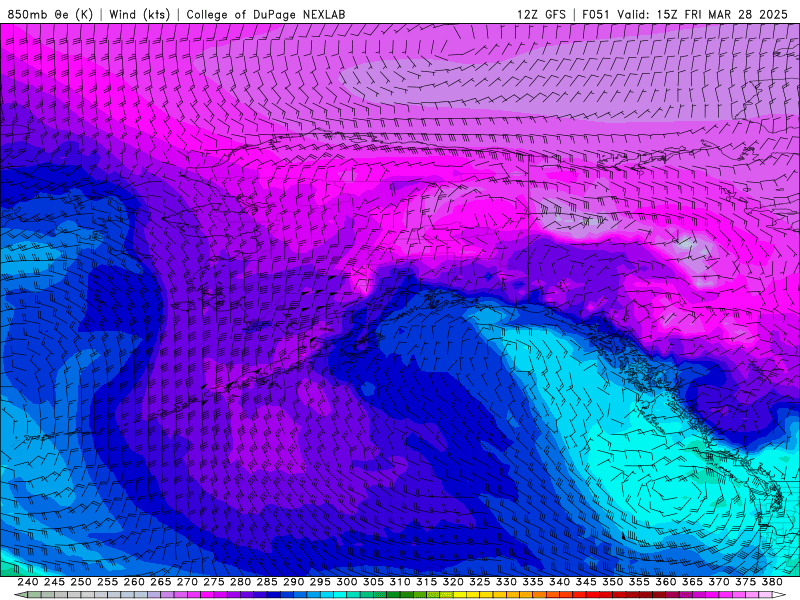
Task: Pick the bright red swatch in the color bar
Action: coord(593,595)
